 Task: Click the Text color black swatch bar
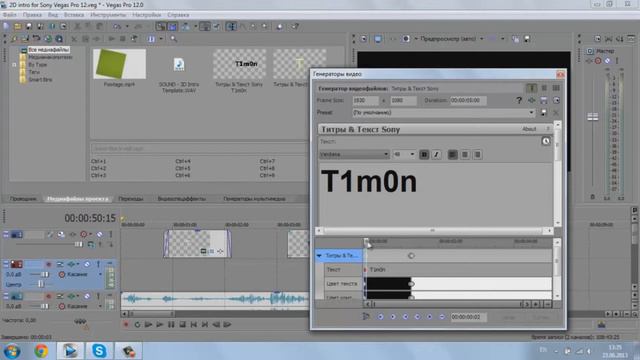[x=388, y=284]
